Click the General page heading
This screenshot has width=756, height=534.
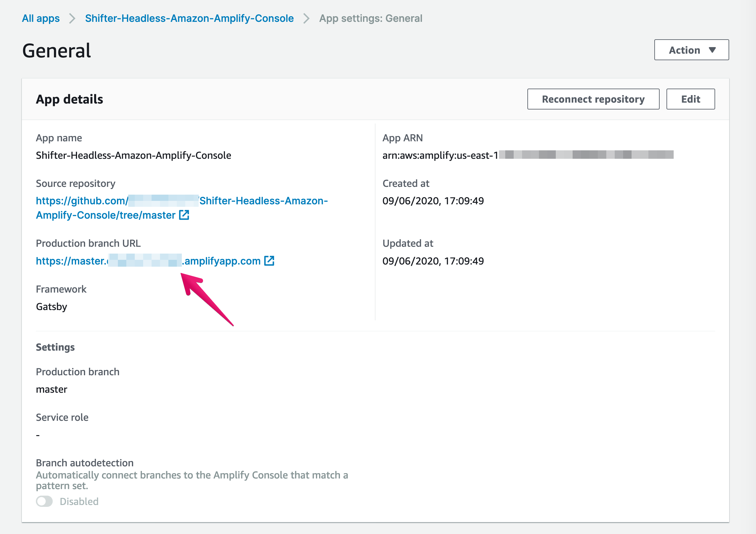coord(56,51)
